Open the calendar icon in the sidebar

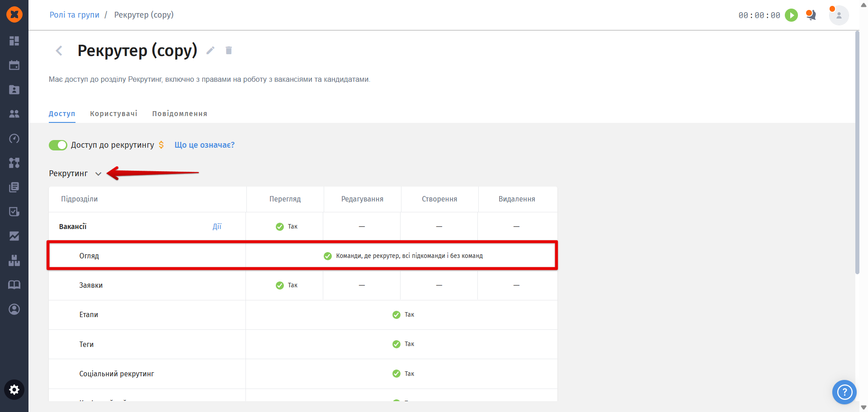click(14, 66)
